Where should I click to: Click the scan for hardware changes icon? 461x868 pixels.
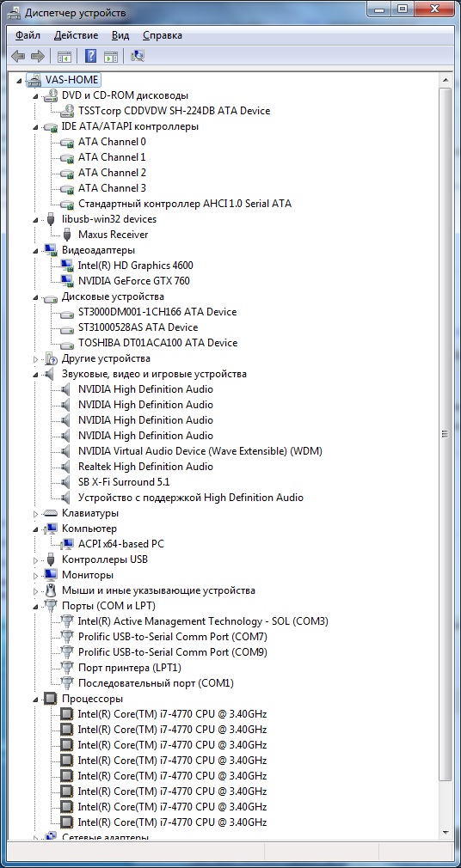click(137, 56)
